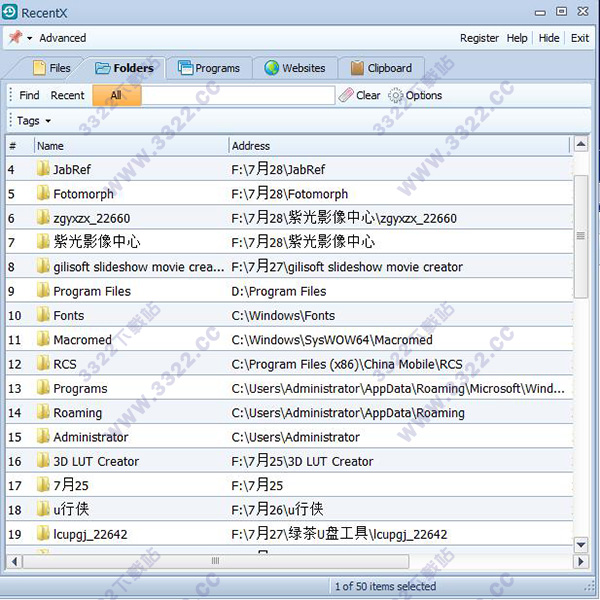Switch to the Files tab

coord(52,68)
